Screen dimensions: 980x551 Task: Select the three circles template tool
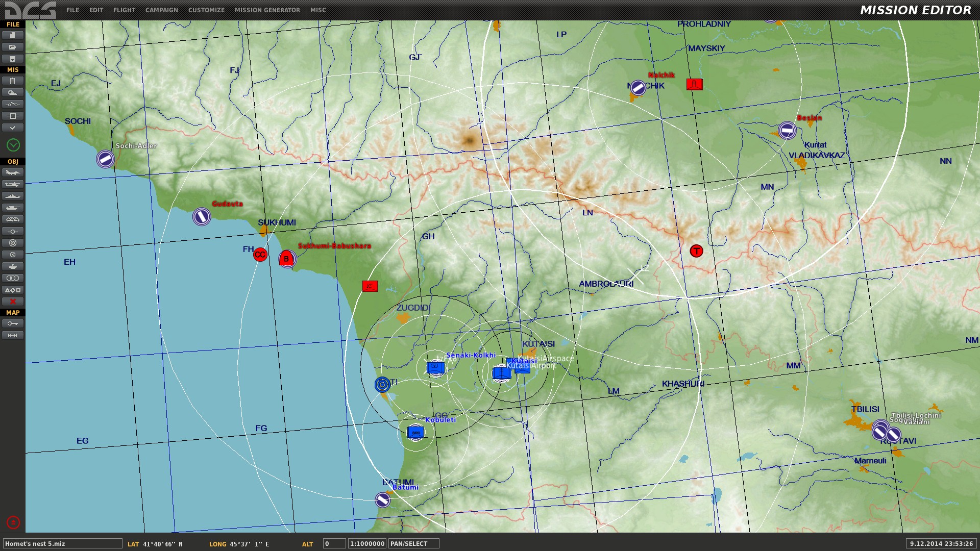click(x=13, y=278)
